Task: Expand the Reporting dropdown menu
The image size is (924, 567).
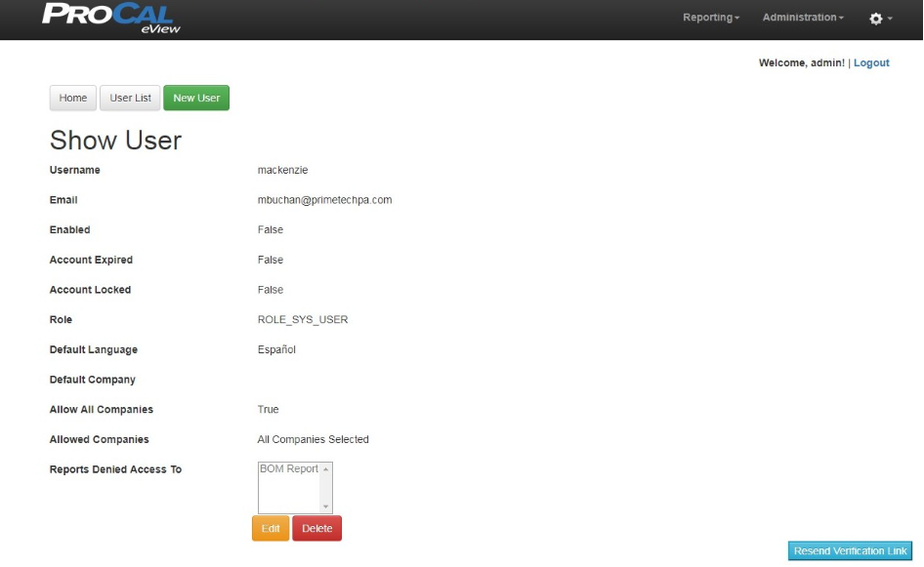Action: coord(710,18)
